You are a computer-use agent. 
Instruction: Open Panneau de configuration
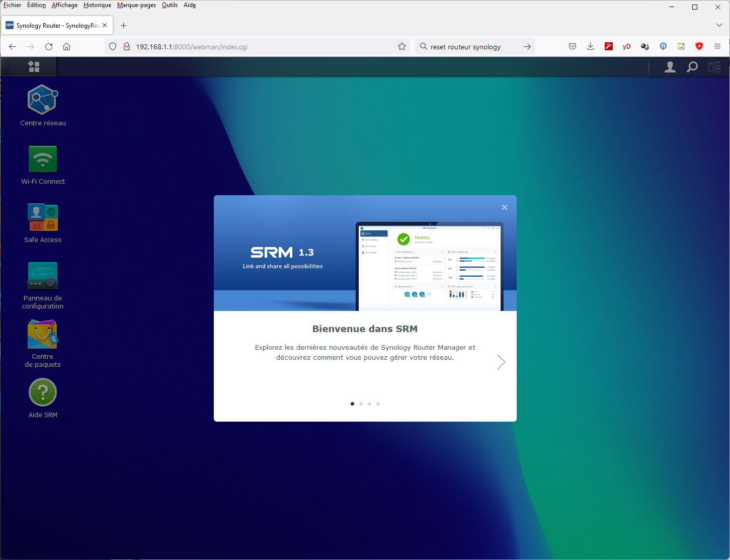pos(43,276)
